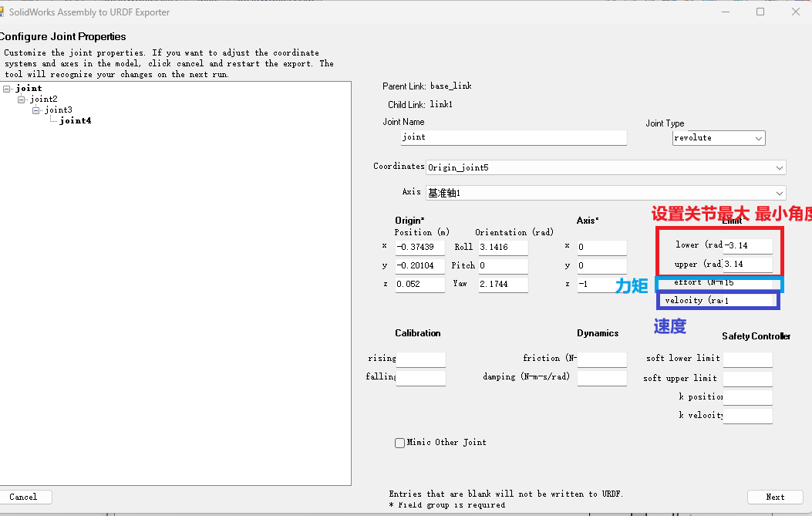Click the 'Parent Link: base_link' text

[427, 86]
